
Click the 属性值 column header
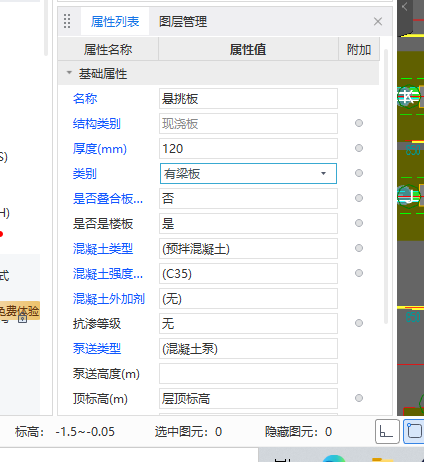pos(248,50)
